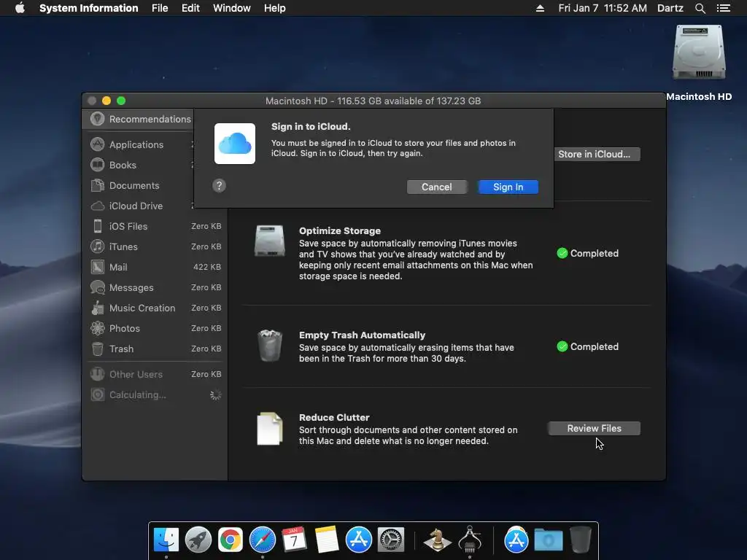
Task: Click the Sign In button
Action: (508, 187)
